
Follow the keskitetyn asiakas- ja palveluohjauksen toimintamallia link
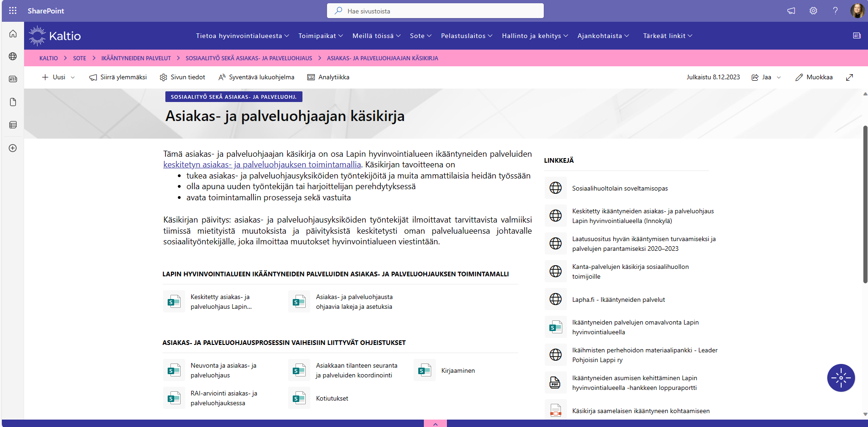click(x=262, y=165)
